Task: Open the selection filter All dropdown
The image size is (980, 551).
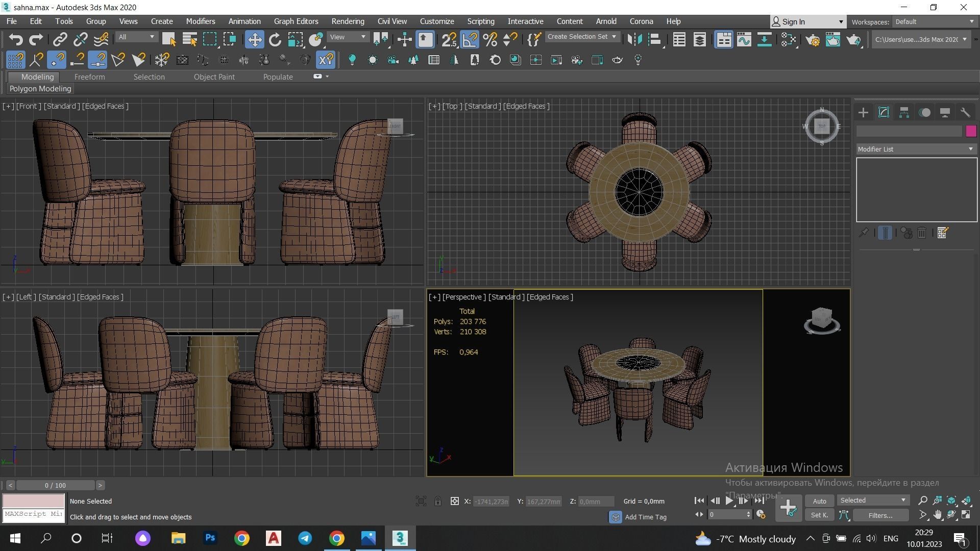Action: (x=136, y=37)
